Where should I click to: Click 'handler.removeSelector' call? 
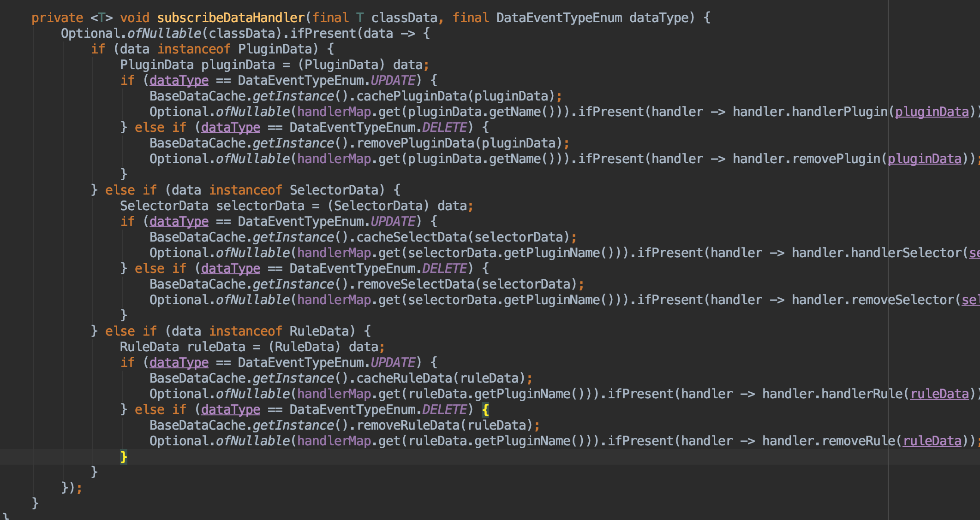pos(872,300)
